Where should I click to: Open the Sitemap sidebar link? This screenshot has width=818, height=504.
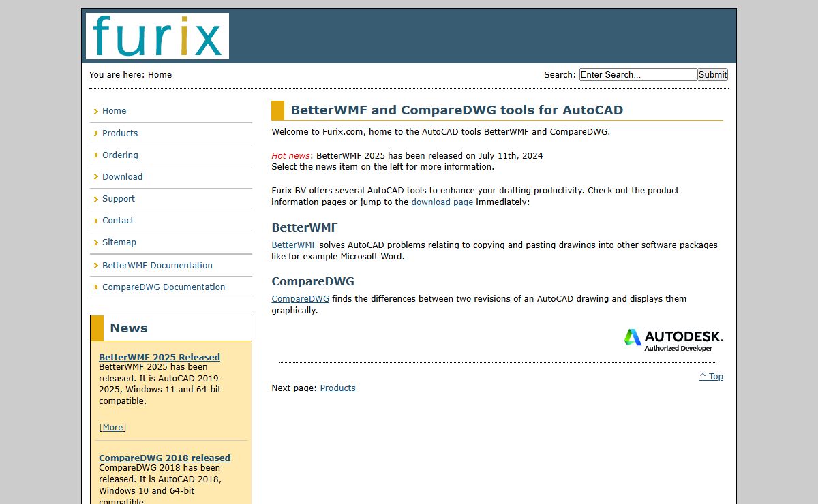pyautogui.click(x=119, y=242)
